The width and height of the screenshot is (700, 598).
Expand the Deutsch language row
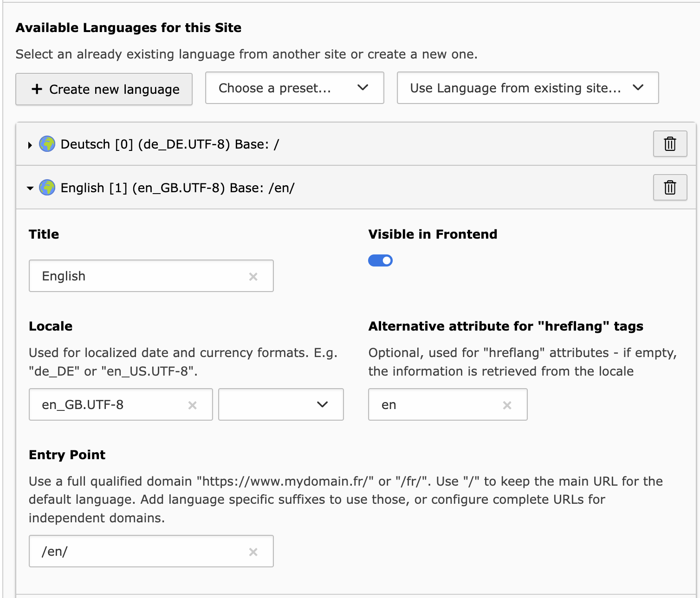pyautogui.click(x=30, y=145)
